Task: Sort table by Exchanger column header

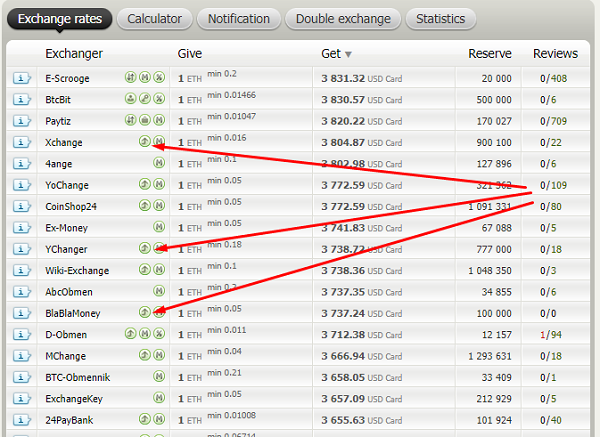Action: 74,54
